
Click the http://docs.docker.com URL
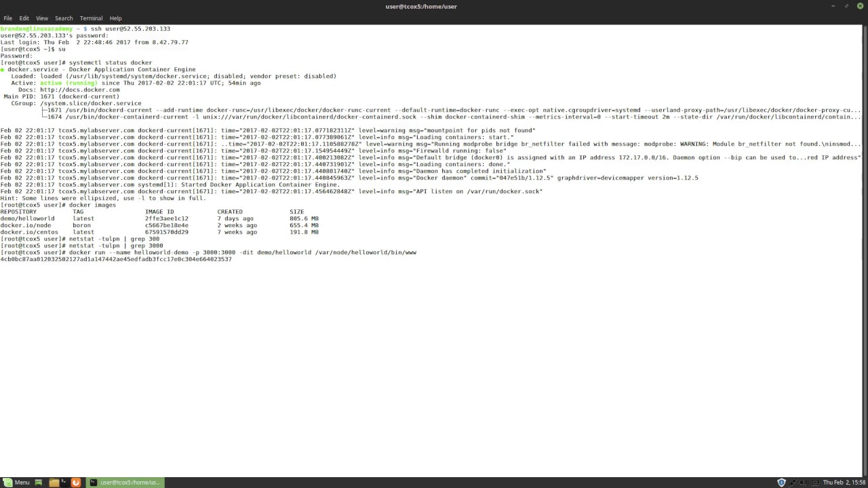(x=80, y=89)
